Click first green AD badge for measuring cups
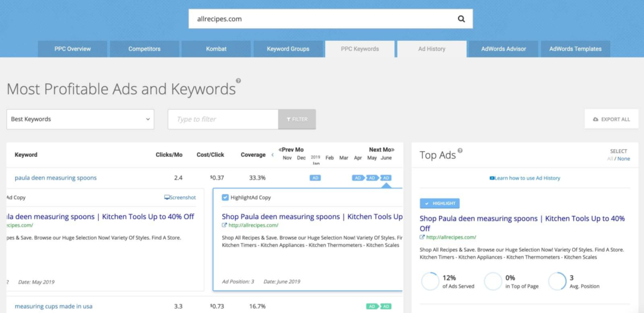644x313 pixels. point(372,307)
